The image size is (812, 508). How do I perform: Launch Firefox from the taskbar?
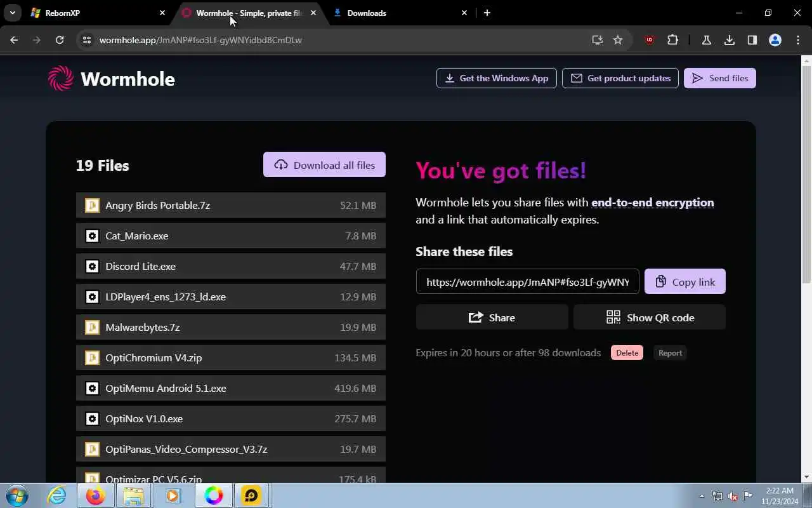pos(96,495)
